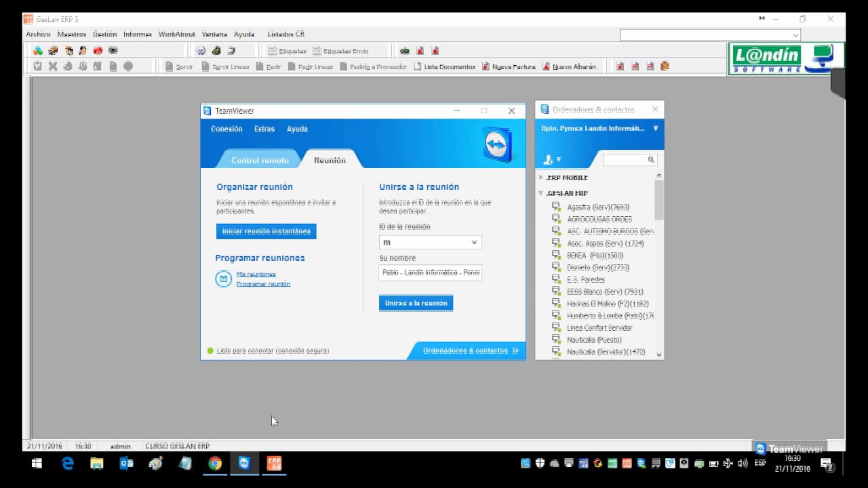Select contact E.S. Paredes
The height and width of the screenshot is (488, 868).
point(586,279)
